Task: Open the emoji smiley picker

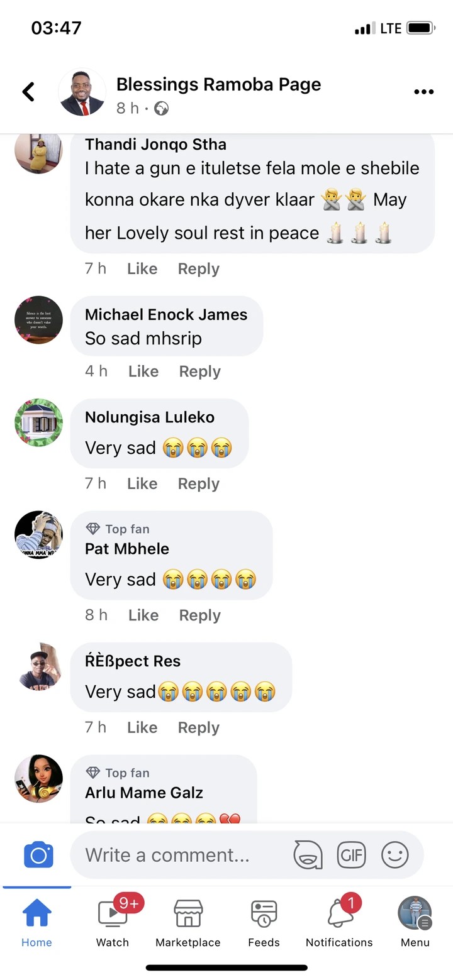Action: tap(395, 855)
